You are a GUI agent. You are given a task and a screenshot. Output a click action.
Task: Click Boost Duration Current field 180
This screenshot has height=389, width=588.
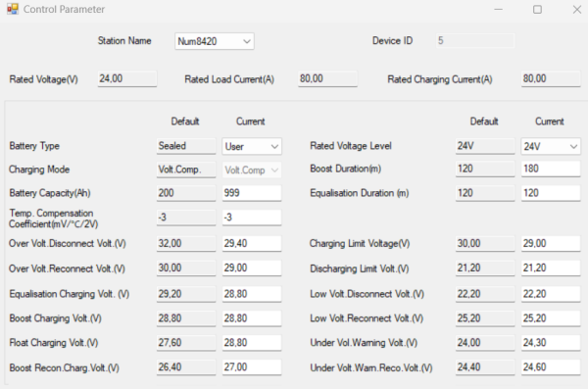551,169
